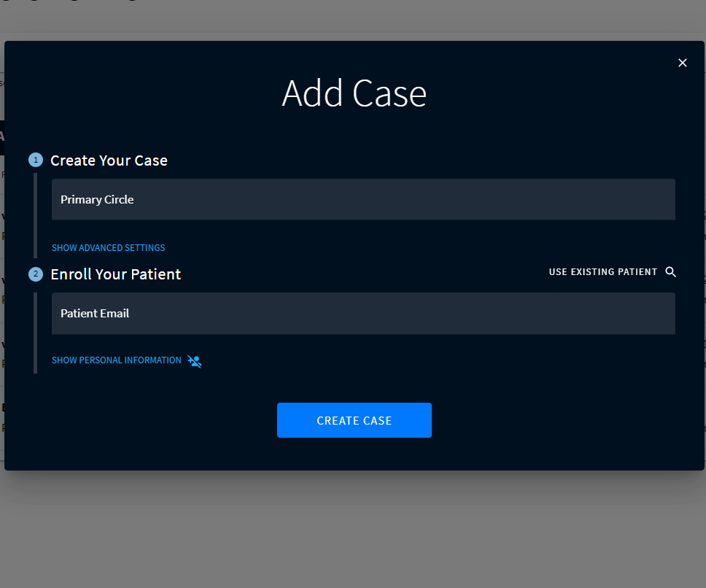Click the Create Your Case heading

[109, 160]
